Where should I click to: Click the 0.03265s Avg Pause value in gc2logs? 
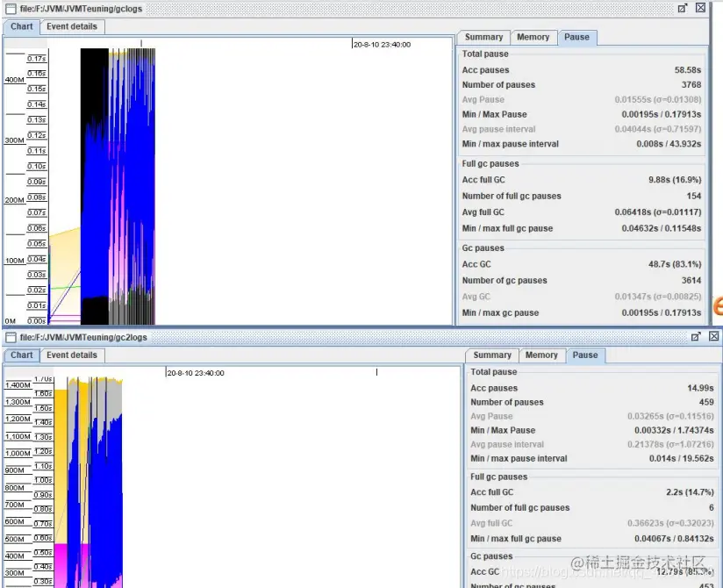click(670, 417)
